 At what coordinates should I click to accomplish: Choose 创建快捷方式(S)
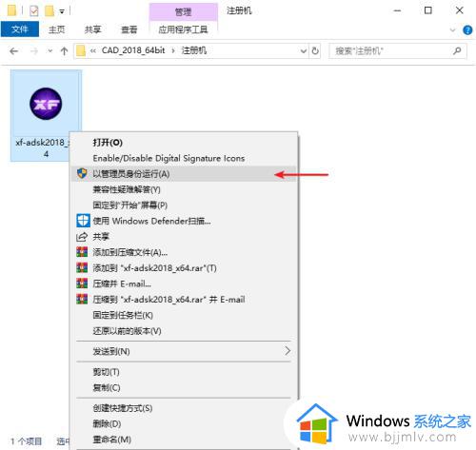point(184,408)
